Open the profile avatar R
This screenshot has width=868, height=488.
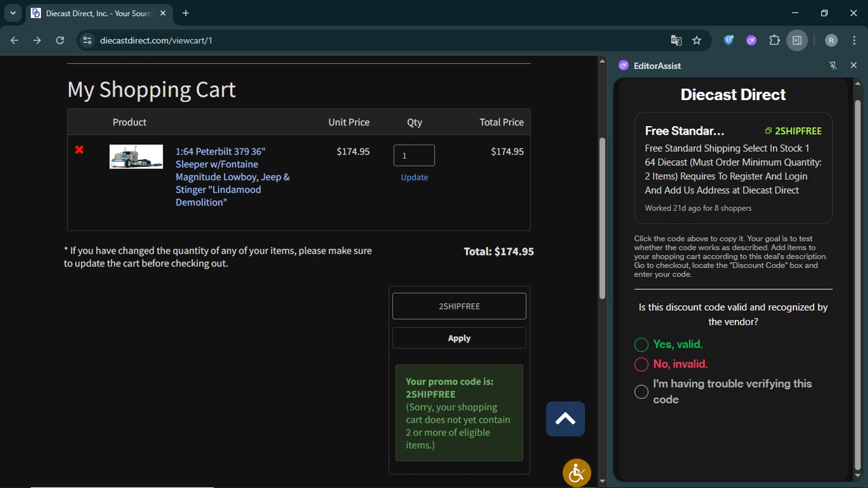[831, 41]
